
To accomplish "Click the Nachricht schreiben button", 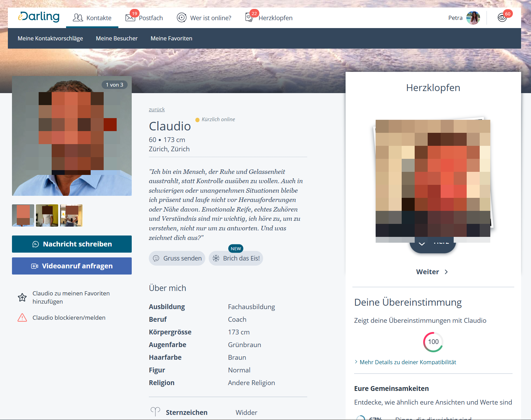I will point(72,244).
